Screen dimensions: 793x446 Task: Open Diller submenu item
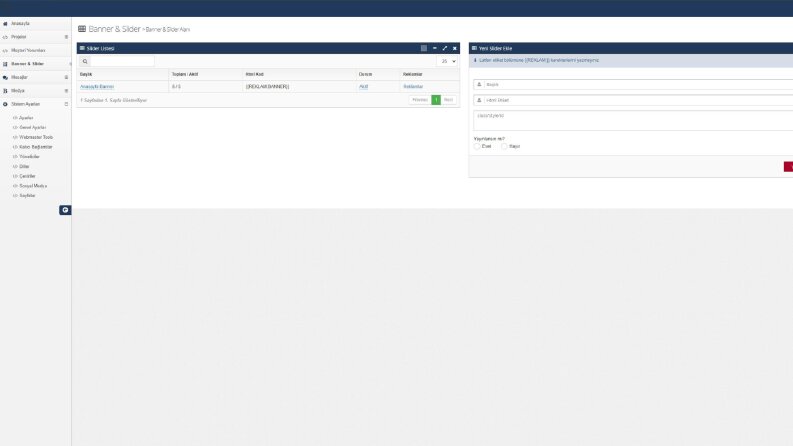[x=24, y=166]
